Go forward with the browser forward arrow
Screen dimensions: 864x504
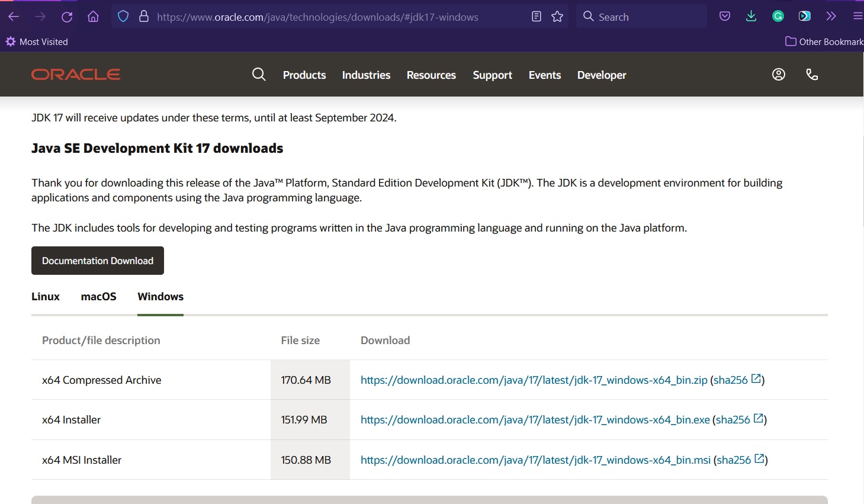pyautogui.click(x=40, y=17)
